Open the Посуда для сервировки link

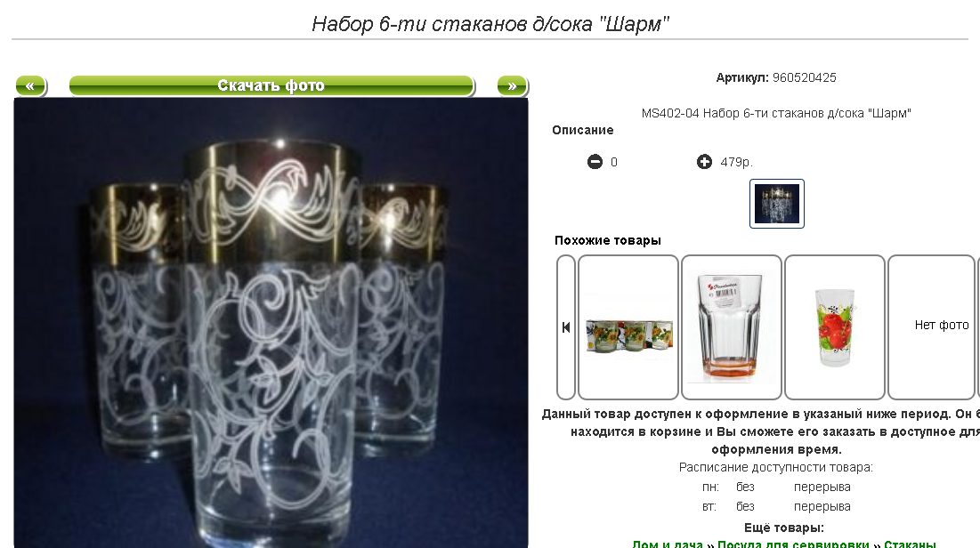[793, 544]
